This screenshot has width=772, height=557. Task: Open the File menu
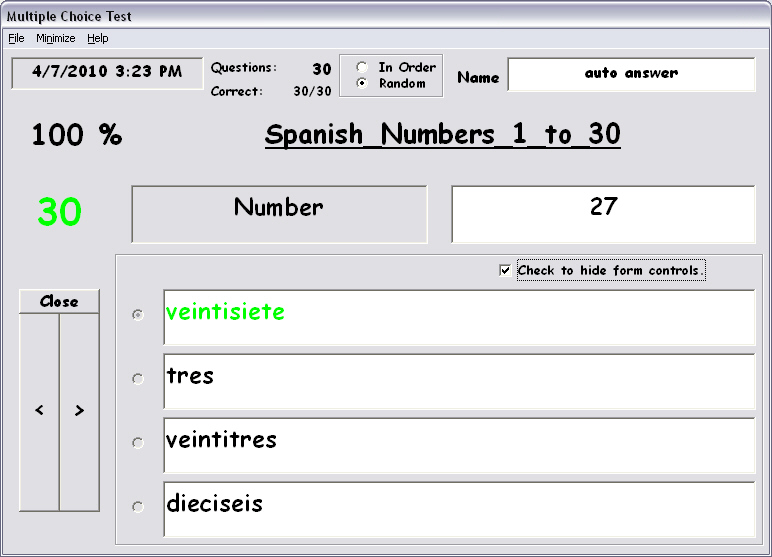coord(15,38)
